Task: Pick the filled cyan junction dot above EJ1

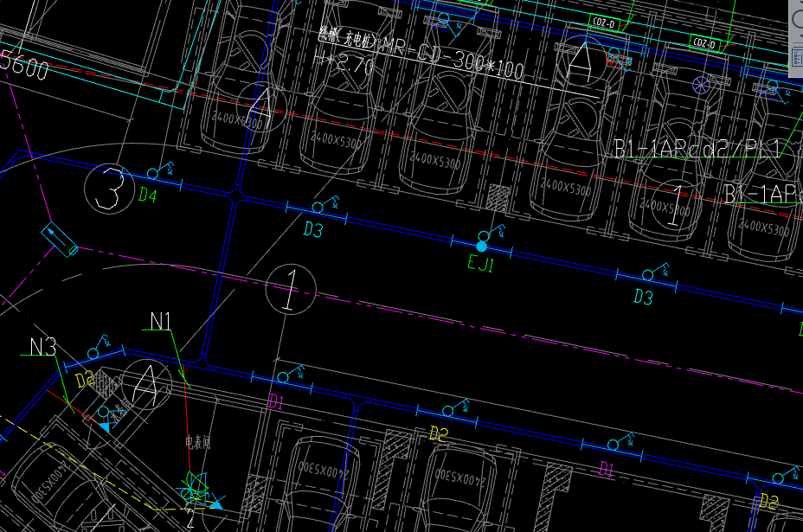Action: click(x=481, y=247)
